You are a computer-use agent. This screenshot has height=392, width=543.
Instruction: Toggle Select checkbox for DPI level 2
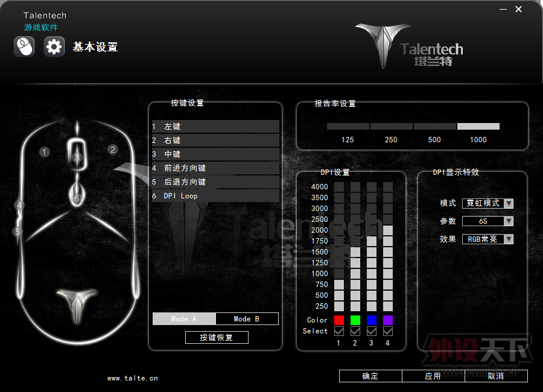pos(355,331)
